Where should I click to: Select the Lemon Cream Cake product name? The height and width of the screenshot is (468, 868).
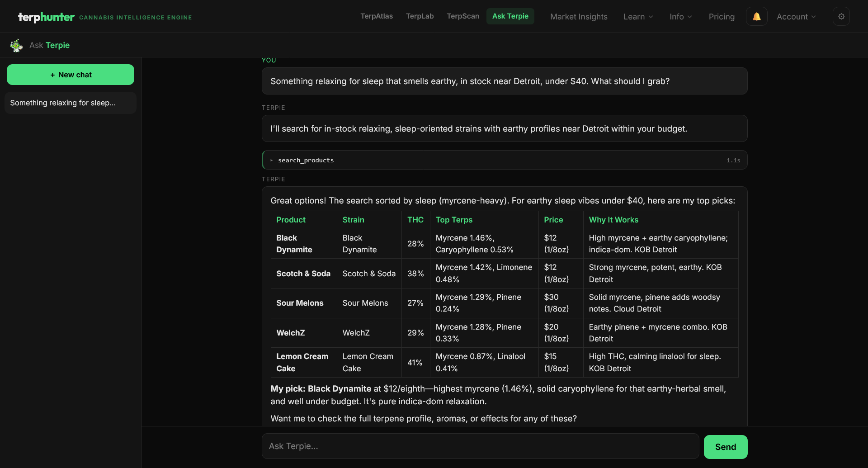click(x=302, y=363)
